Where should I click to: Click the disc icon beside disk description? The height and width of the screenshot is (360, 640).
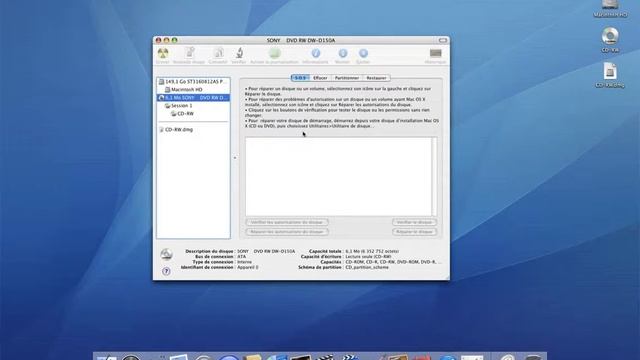pos(166,254)
